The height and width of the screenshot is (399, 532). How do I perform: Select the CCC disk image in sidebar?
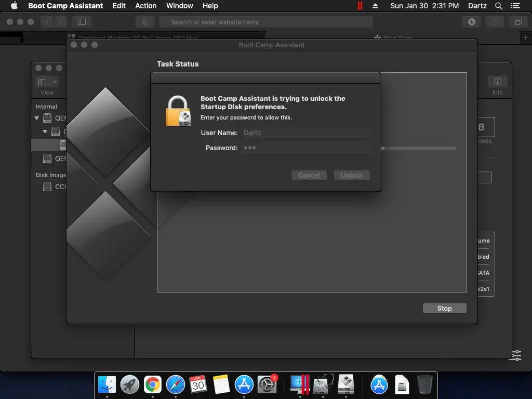point(54,187)
